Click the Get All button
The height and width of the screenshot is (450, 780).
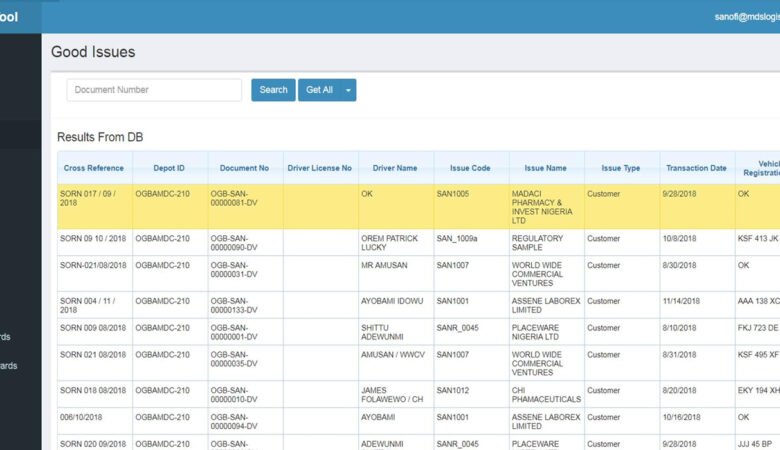(319, 90)
